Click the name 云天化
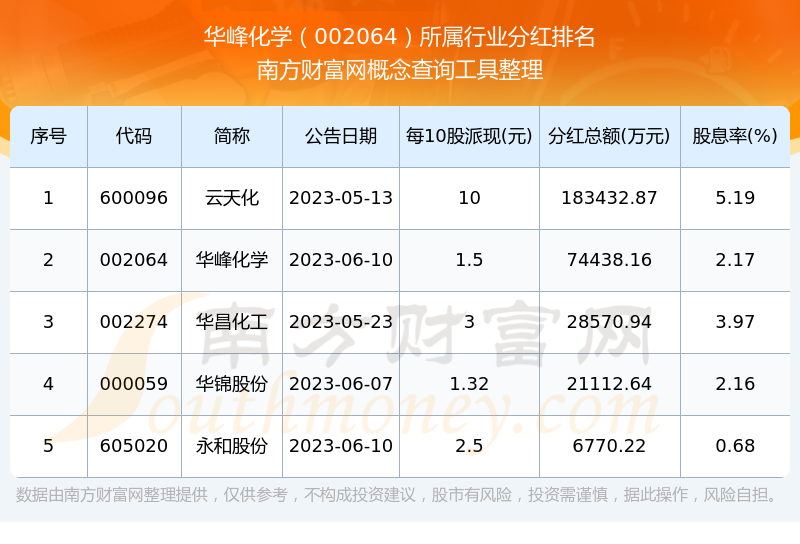Viewport: 800px width, 544px height. tap(232, 198)
